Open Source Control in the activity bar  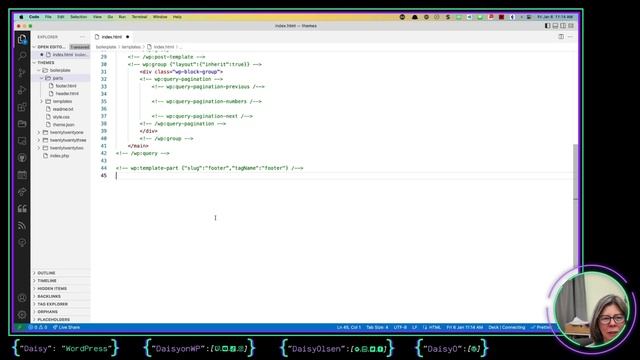tap(22, 73)
